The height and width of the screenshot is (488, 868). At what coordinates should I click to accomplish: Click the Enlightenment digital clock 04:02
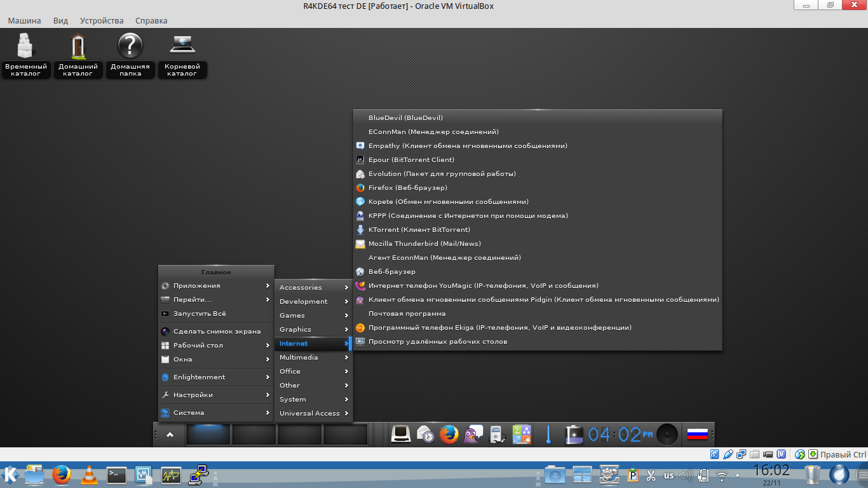(x=620, y=435)
